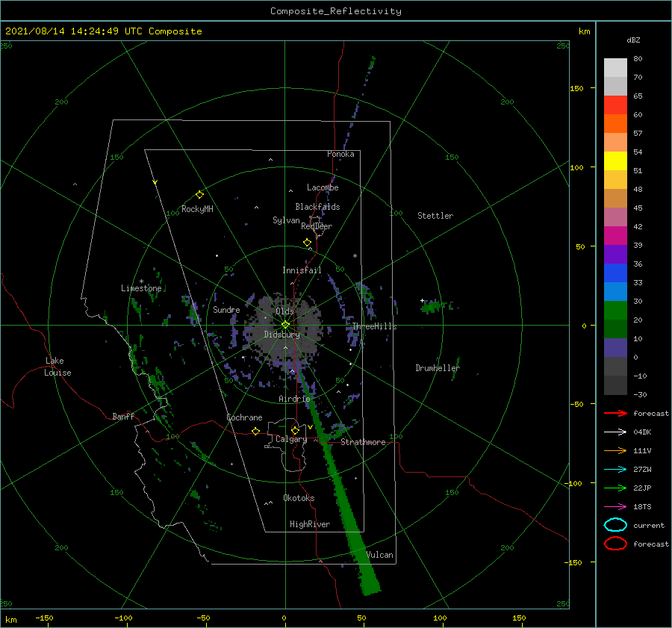Click the Lake Louise label

(57, 367)
